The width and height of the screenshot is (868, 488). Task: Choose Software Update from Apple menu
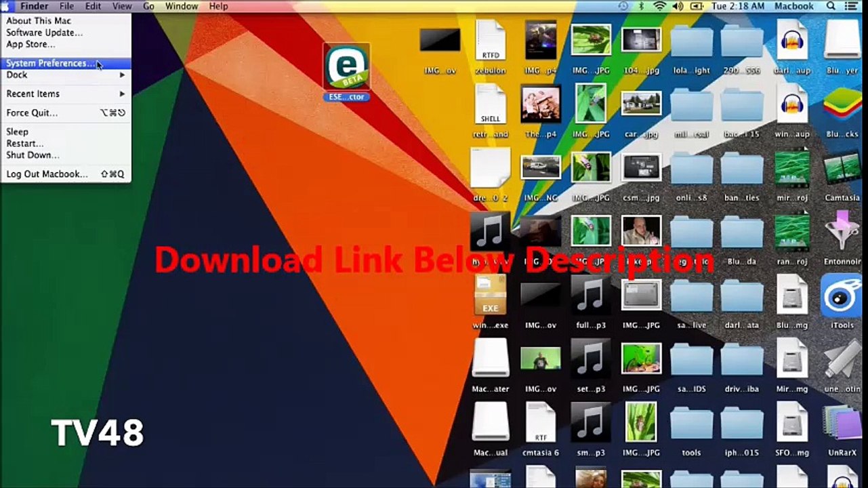point(66,33)
